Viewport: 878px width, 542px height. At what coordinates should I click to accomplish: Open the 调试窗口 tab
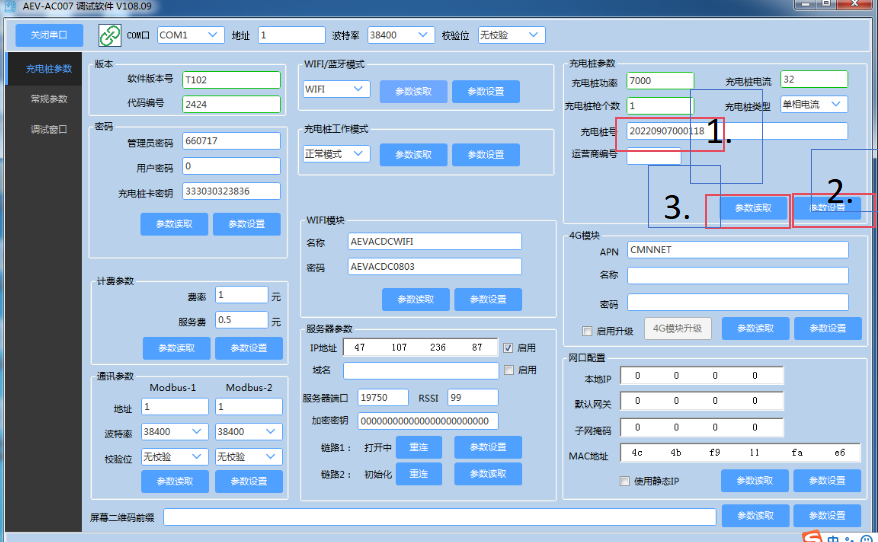[48, 129]
